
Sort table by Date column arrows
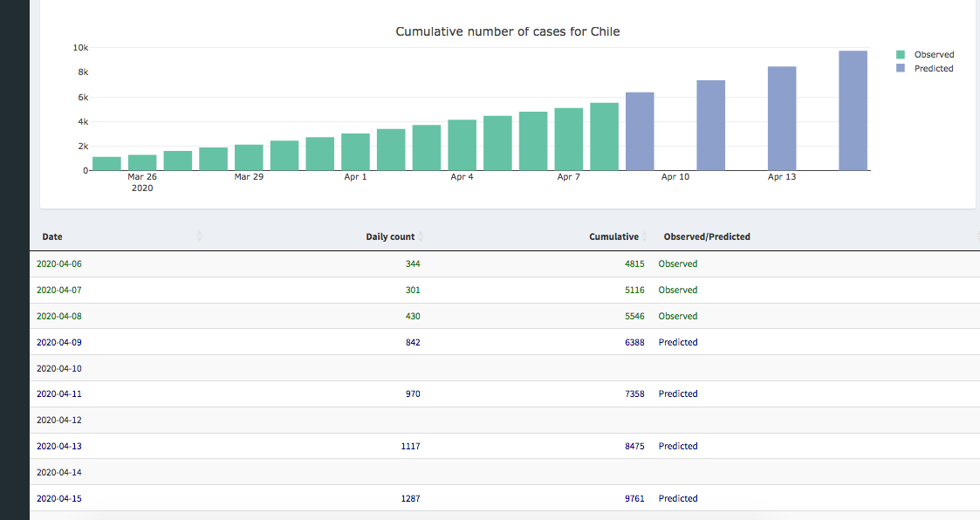pos(200,237)
